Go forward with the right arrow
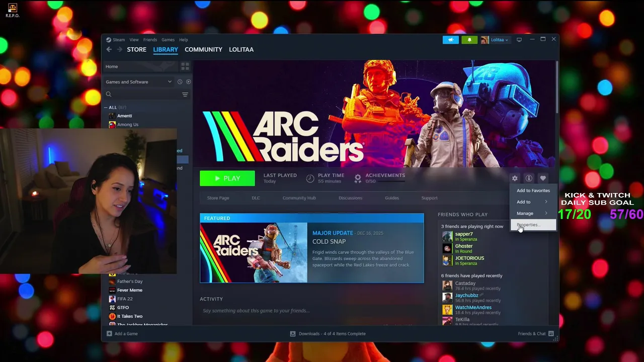644x362 pixels. point(120,49)
